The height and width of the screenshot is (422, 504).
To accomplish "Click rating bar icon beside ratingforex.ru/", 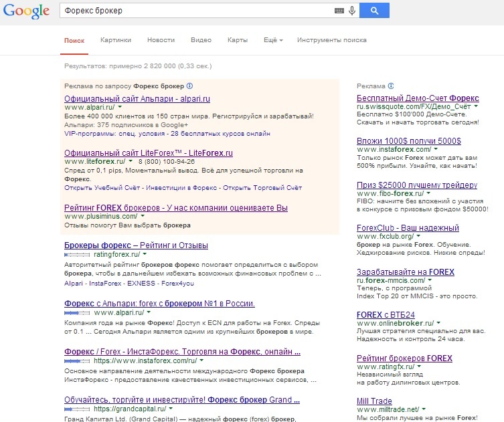I will tap(77, 255).
